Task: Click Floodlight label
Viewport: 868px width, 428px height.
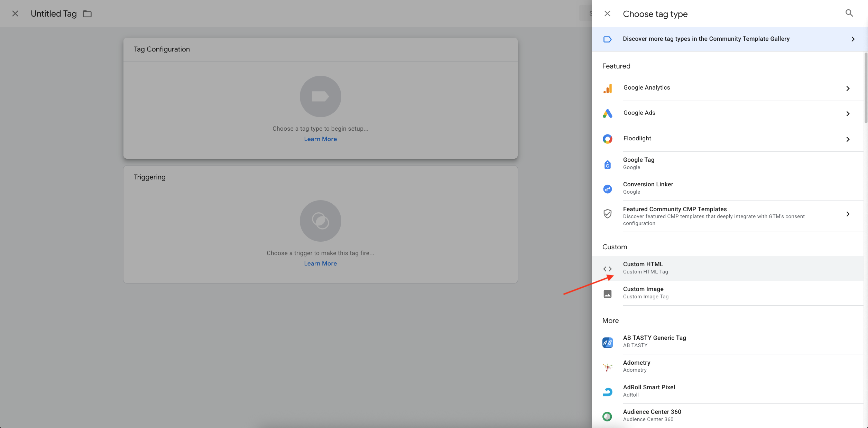Action: [637, 138]
